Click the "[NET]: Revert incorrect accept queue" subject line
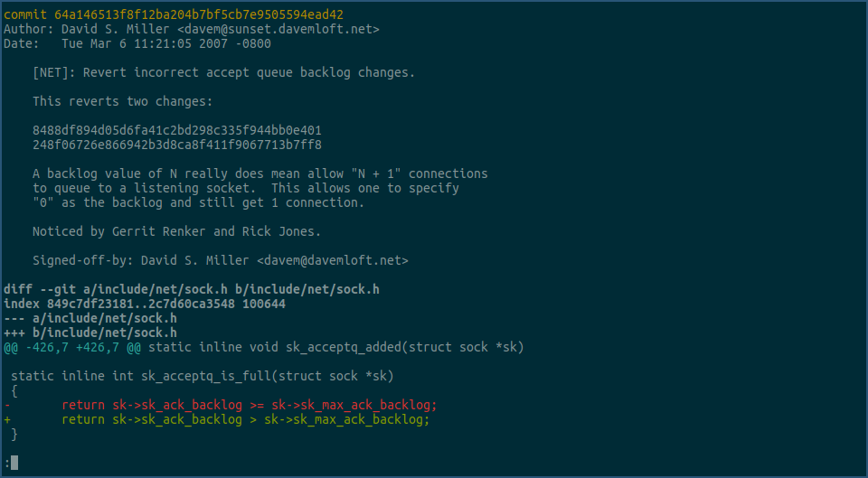Screen dimensions: 868x478 click(223, 72)
